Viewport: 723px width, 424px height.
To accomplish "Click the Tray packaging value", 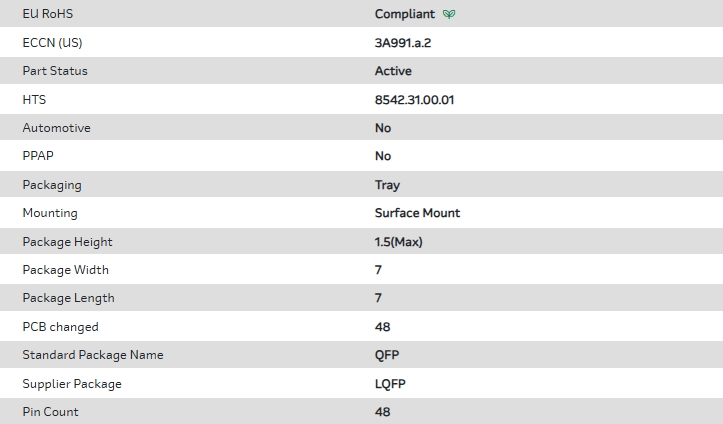I will (x=387, y=185).
